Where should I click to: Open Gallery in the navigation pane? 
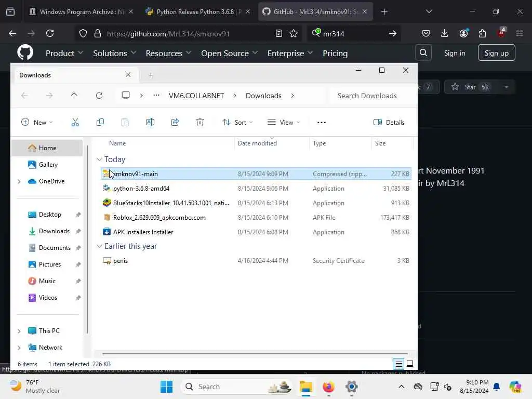(x=47, y=165)
